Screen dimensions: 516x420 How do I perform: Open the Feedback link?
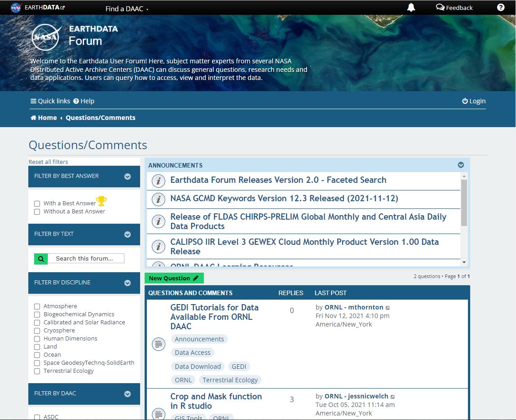(454, 8)
